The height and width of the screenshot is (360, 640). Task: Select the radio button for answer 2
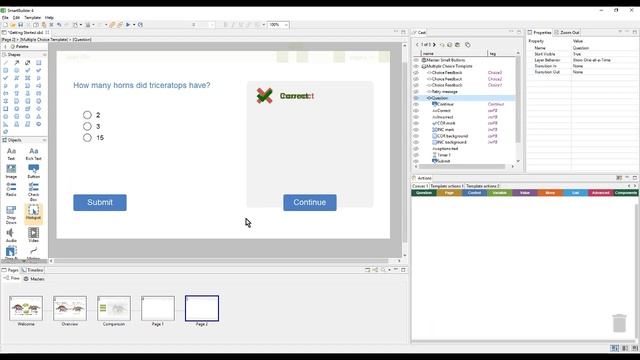pos(87,115)
